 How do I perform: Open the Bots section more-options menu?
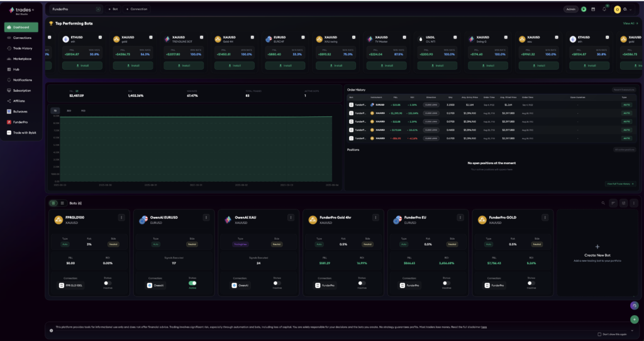(634, 203)
